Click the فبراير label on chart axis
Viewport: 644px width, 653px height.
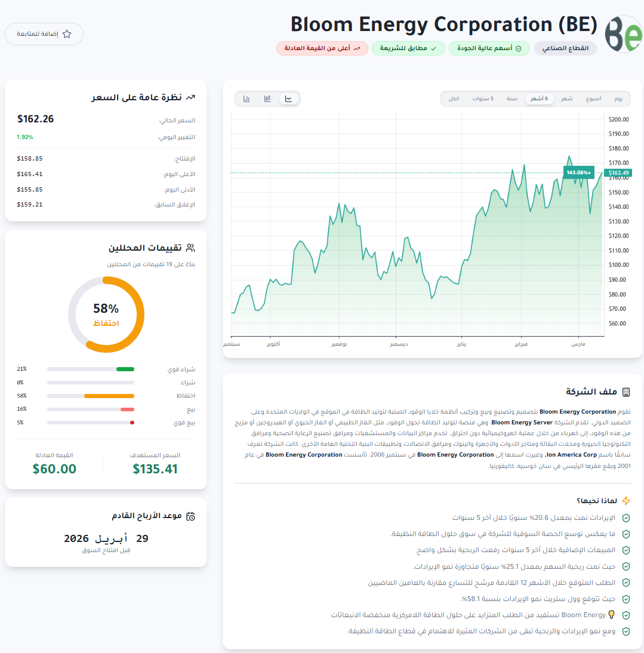[x=521, y=344]
